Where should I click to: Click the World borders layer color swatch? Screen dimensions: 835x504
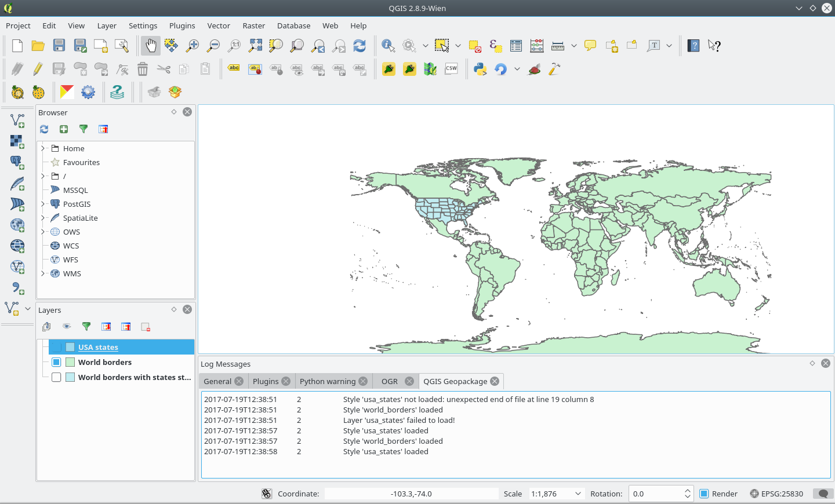[70, 362]
